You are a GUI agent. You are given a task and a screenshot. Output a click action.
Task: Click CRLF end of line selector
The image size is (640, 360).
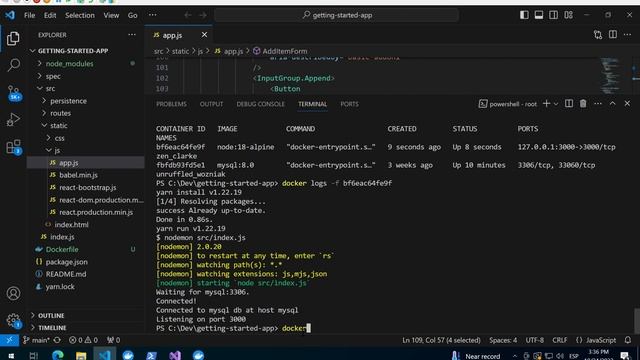(x=560, y=340)
